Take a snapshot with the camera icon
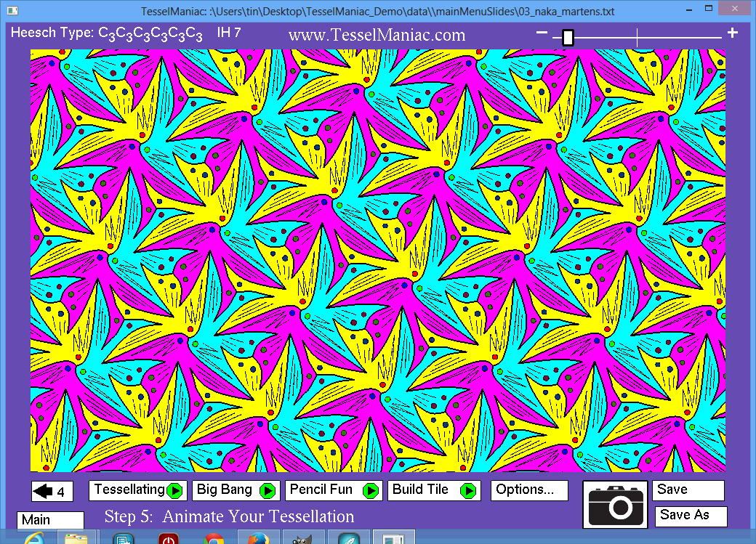Viewport: 756px width, 544px height. tap(615, 505)
